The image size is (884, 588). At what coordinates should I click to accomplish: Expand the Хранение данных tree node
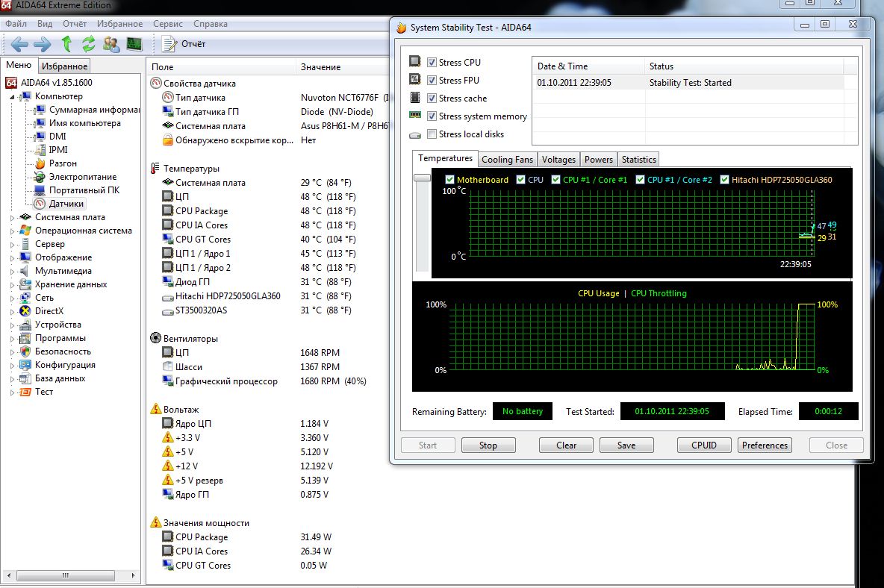(x=13, y=284)
